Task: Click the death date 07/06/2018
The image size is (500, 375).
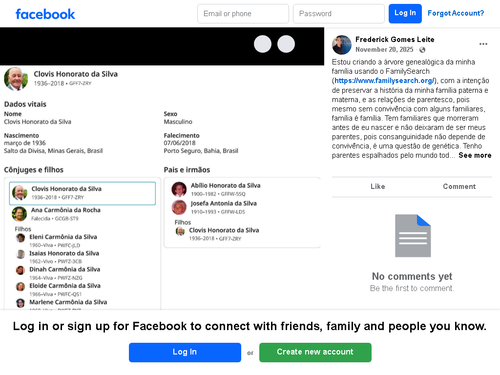Action: 180,143
